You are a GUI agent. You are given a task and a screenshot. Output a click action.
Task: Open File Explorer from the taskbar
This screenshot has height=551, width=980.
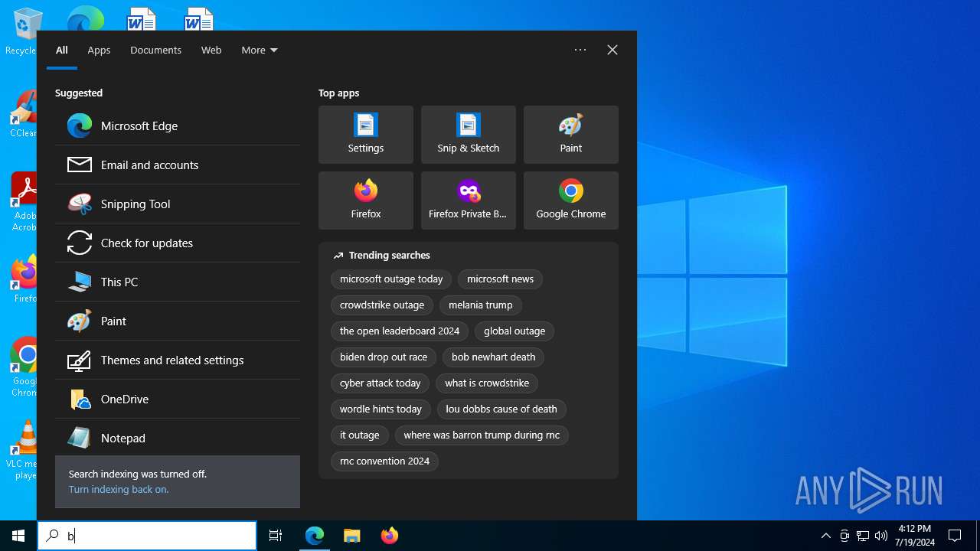tap(351, 536)
